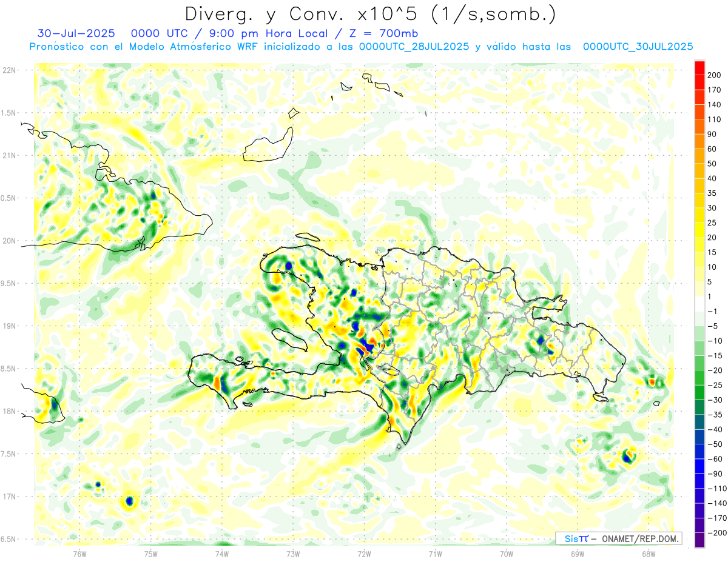Click the 75W longitude label
Screen dimensions: 728x562
pyautogui.click(x=151, y=554)
